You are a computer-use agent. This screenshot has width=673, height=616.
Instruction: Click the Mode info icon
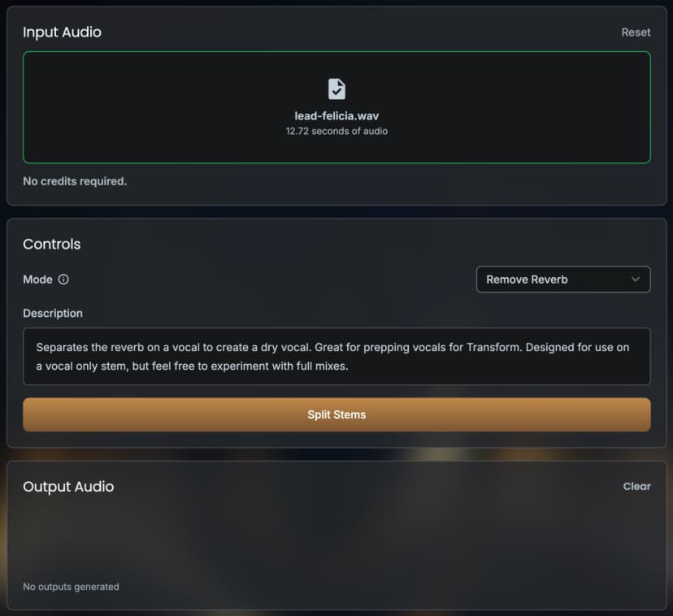point(63,280)
